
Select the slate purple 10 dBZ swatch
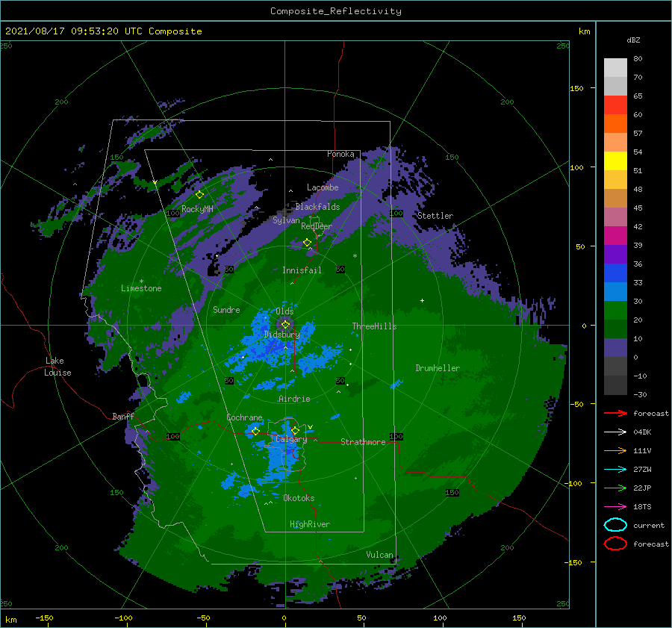[x=615, y=347]
